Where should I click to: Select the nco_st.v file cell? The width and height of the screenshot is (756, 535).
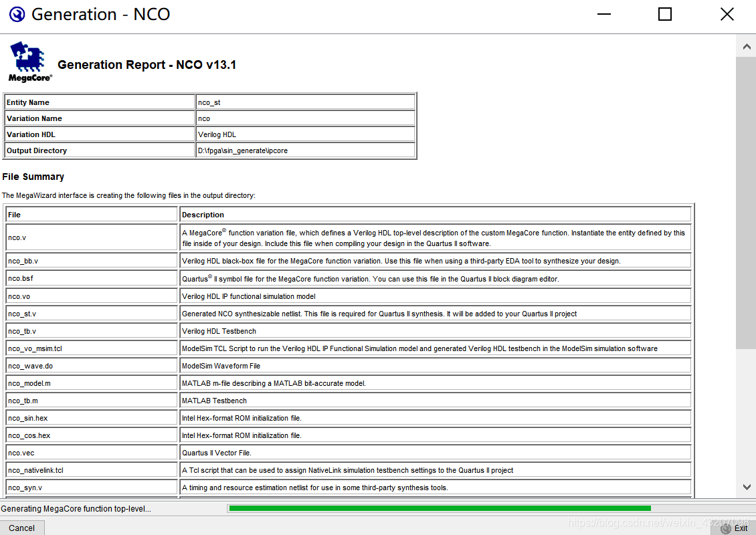pos(92,313)
